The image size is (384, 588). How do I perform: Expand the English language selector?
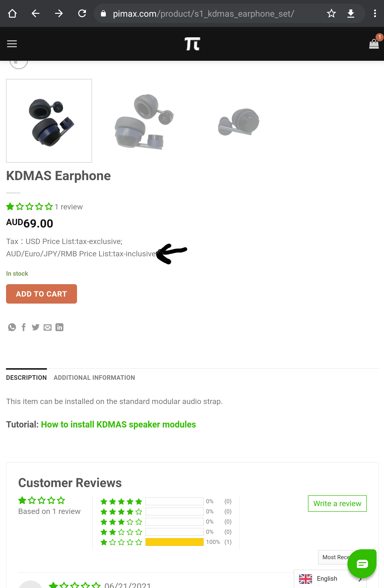(x=326, y=579)
